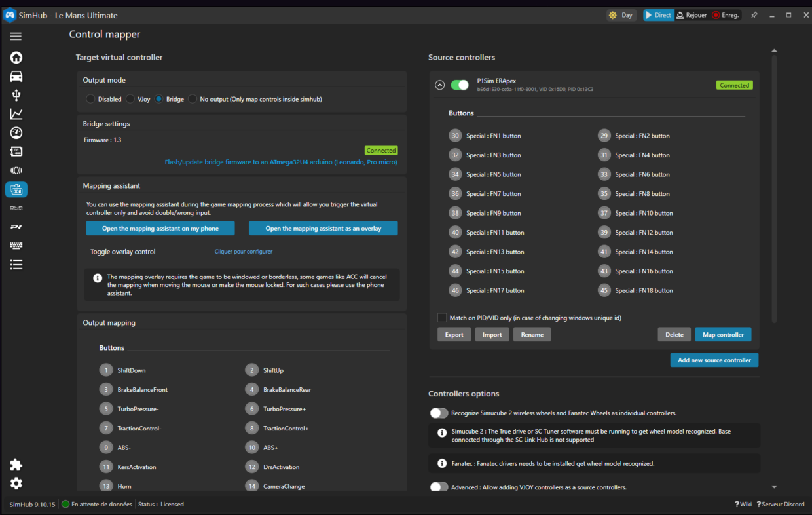Screen dimensions: 812x515
Task: Open the USB devices panel icon
Action: click(16, 94)
